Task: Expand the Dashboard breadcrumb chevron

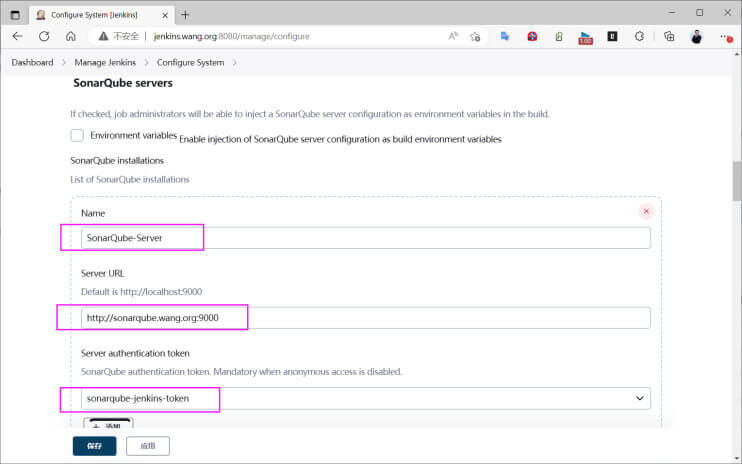Action: coord(64,62)
